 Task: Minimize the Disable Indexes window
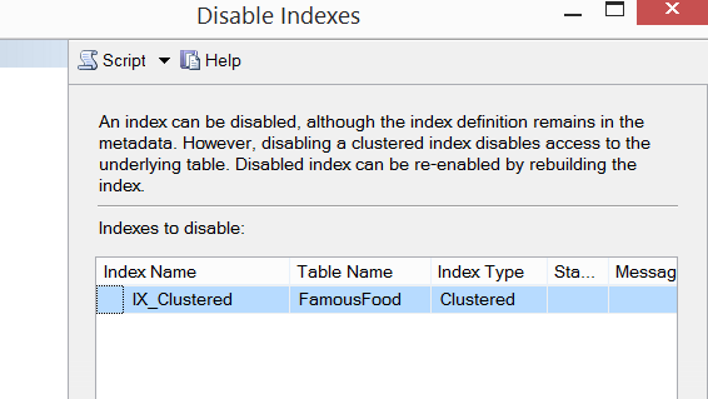click(573, 14)
